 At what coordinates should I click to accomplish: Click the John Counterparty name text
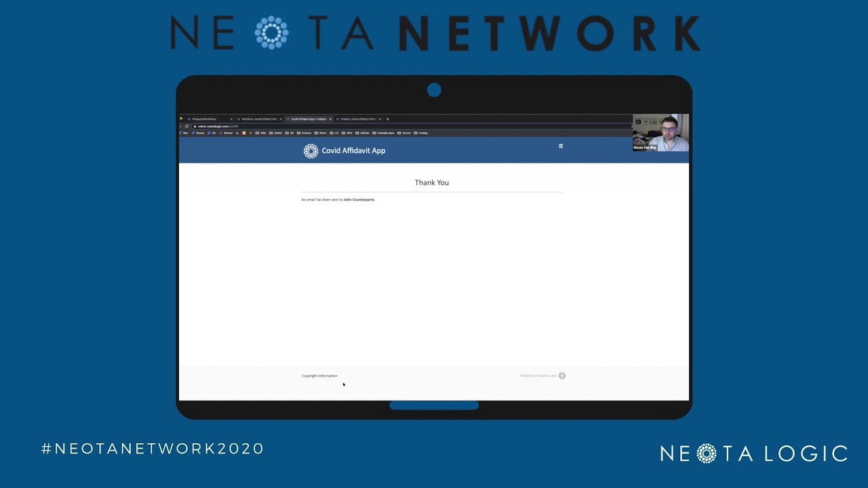(x=359, y=200)
